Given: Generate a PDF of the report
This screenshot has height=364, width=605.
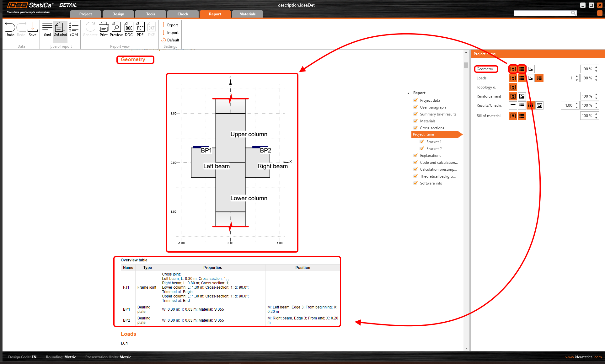Looking at the screenshot, I should (x=140, y=29).
